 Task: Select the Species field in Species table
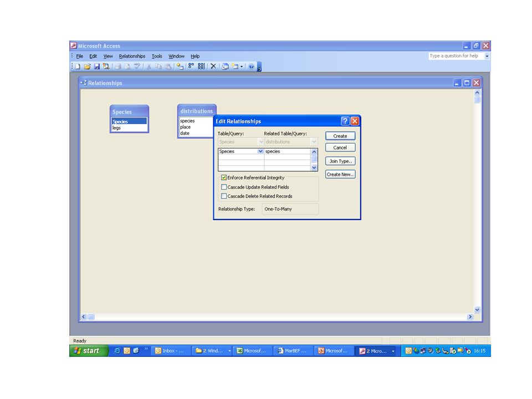(129, 121)
